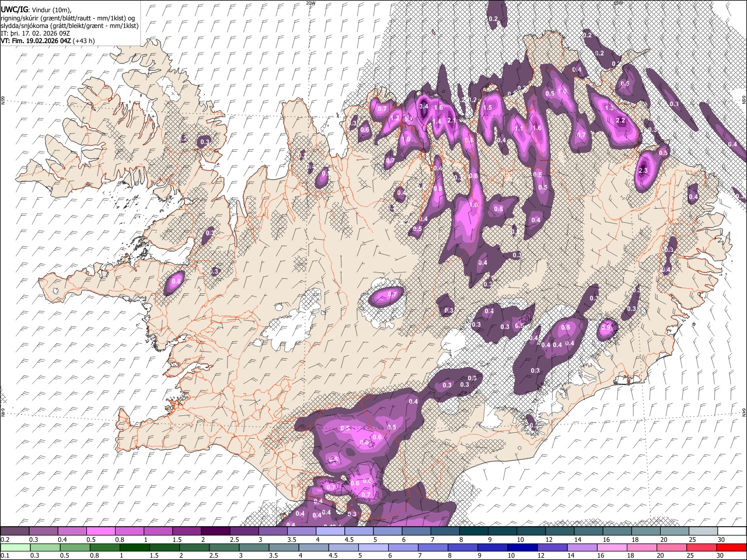This screenshot has height=560, width=747.
Task: Click the 2.3 precipitation value on the map
Action: (x=643, y=171)
